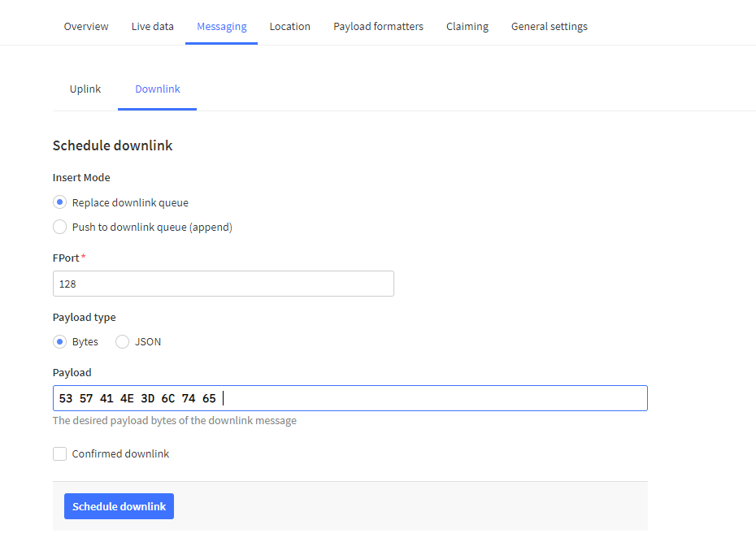Switch to the Claiming tab
The width and height of the screenshot is (756, 542).
click(467, 26)
